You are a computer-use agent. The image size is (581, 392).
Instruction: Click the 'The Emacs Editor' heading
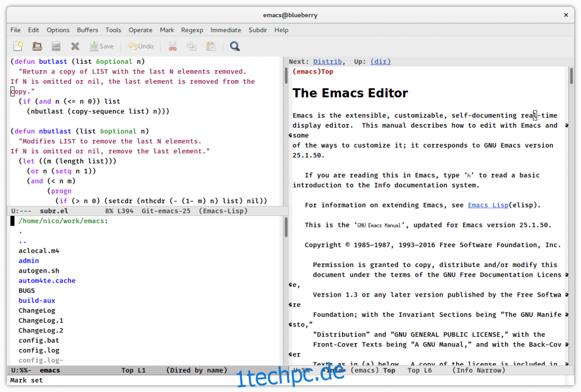click(x=350, y=93)
